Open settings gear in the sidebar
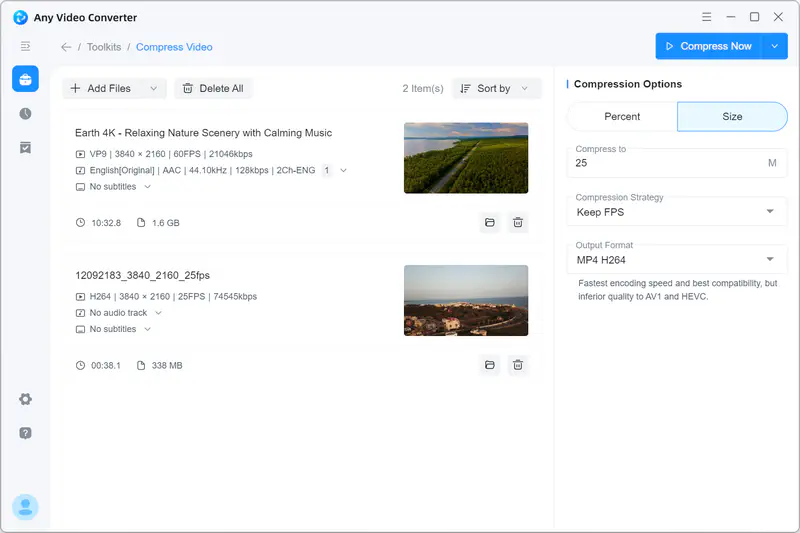The width and height of the screenshot is (800, 533). pyautogui.click(x=25, y=399)
